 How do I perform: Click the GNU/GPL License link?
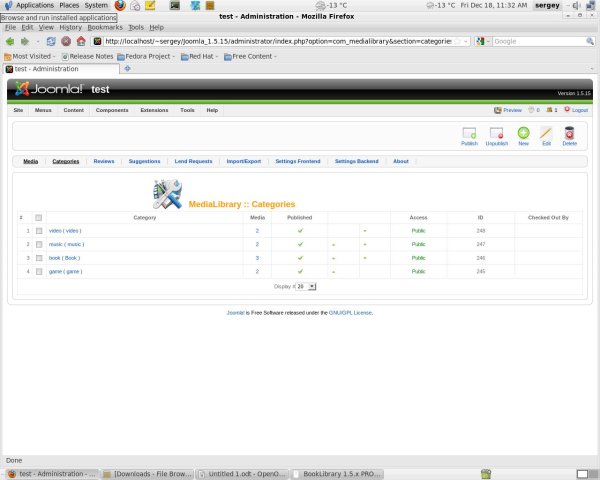point(350,312)
